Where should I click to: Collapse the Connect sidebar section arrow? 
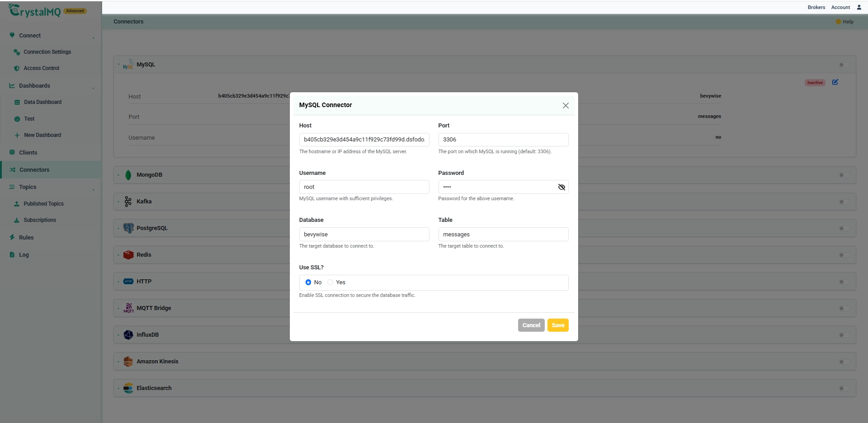pyautogui.click(x=94, y=38)
